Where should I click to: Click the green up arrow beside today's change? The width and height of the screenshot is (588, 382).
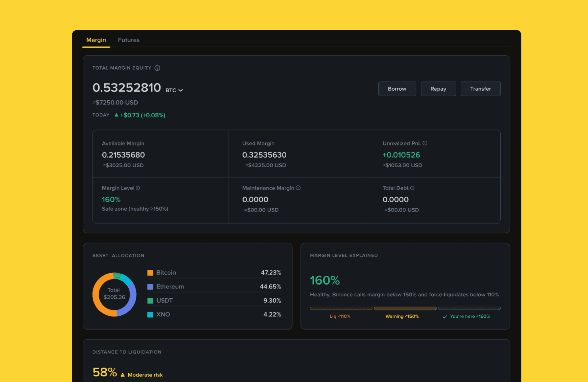point(116,115)
